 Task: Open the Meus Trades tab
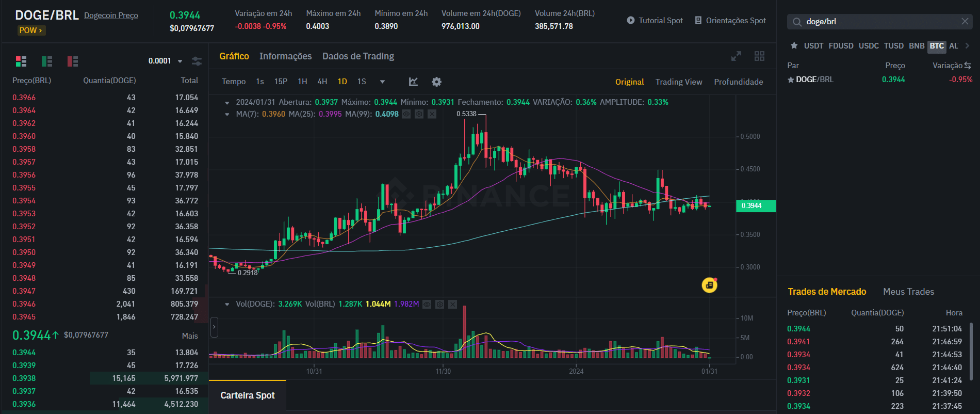pos(908,292)
